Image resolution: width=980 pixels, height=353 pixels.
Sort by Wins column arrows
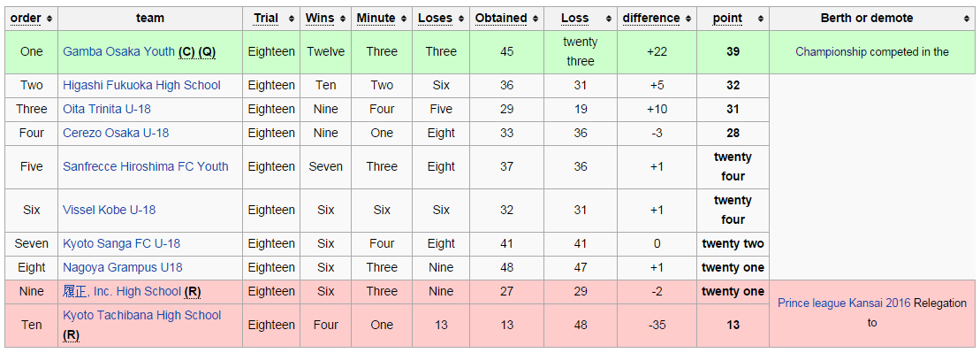[x=344, y=19]
